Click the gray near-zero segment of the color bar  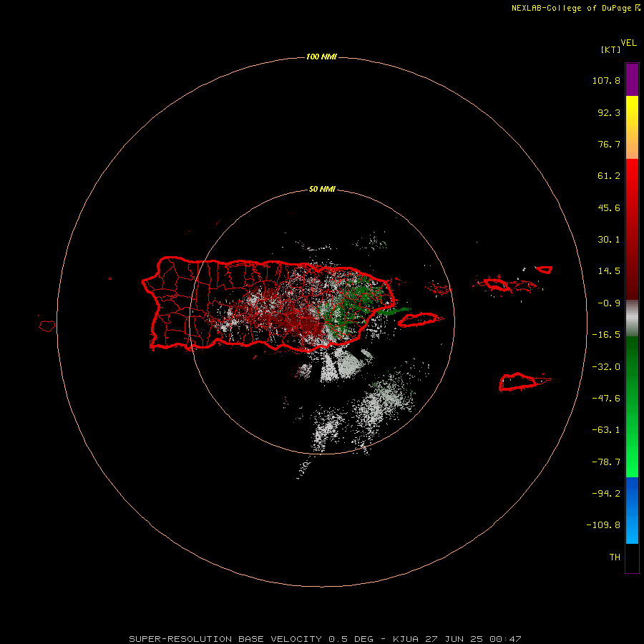(632, 318)
